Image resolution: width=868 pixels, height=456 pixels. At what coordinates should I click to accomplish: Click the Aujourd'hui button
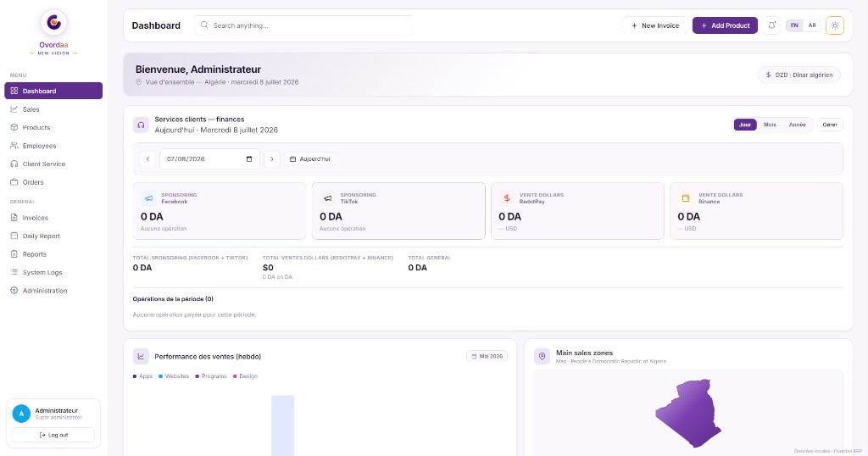pos(310,158)
